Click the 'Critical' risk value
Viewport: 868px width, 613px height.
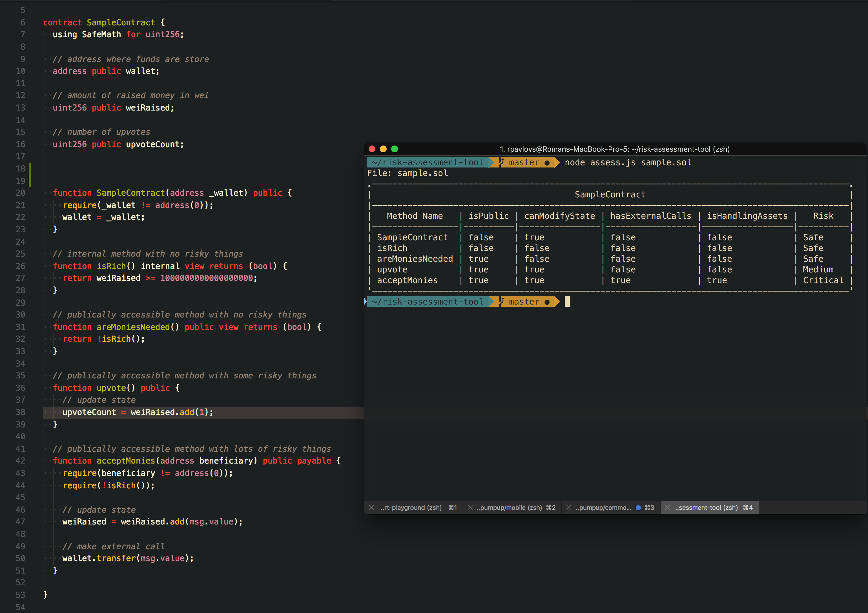(x=823, y=280)
